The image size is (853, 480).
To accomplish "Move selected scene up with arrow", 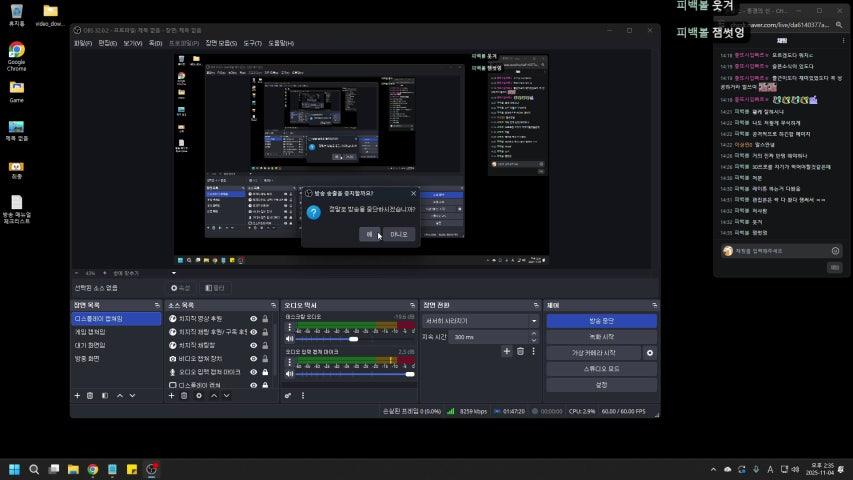I will point(119,396).
